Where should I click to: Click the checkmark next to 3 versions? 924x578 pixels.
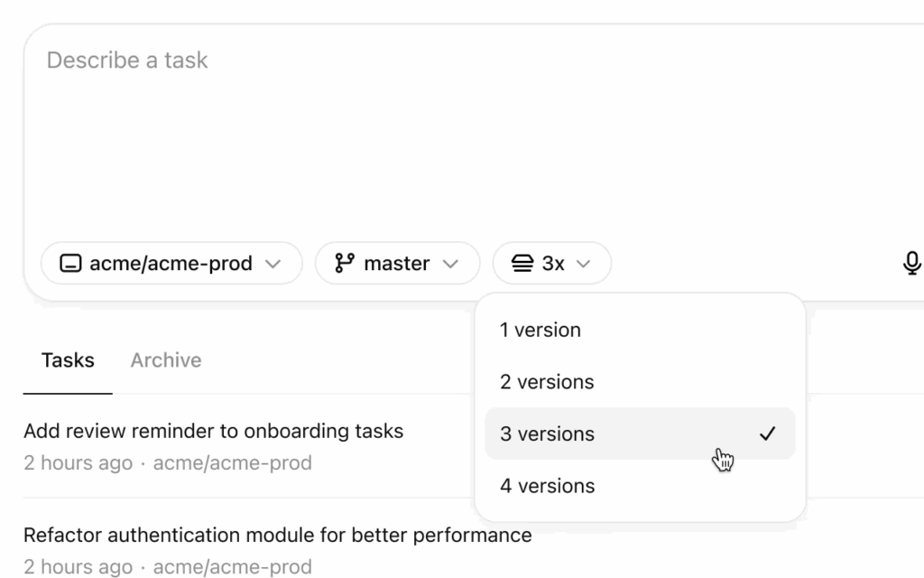tap(767, 433)
